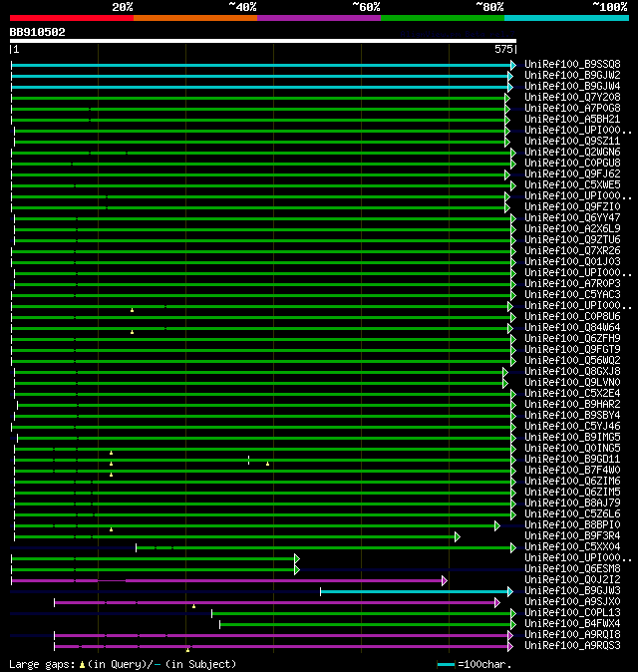Click the UniRef100_C5YAC3 label

[x=572, y=295]
